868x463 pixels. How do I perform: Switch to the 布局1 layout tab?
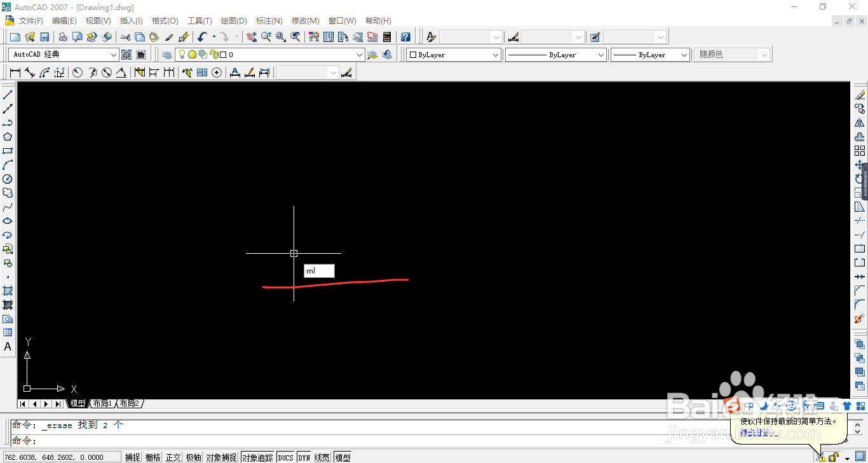pos(102,404)
